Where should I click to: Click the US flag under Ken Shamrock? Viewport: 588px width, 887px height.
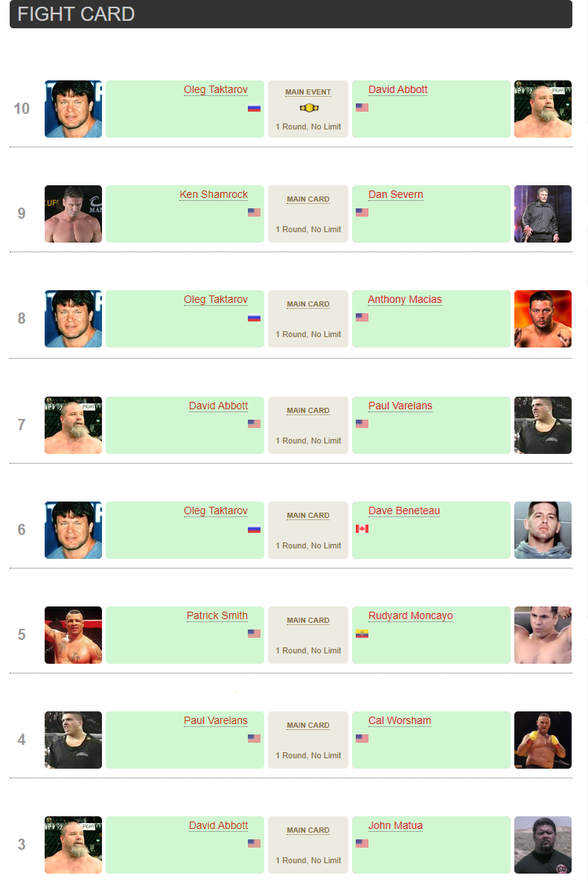(x=254, y=213)
